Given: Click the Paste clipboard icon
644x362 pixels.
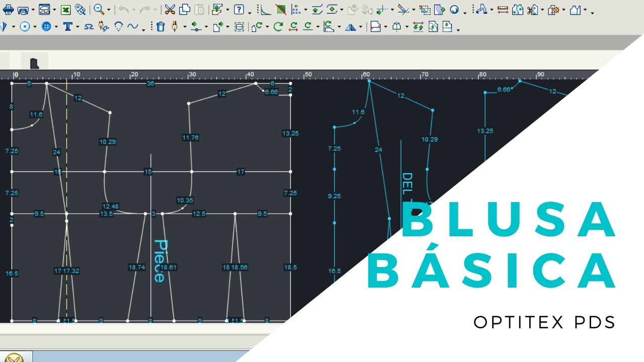Looking at the screenshot, I should (200, 10).
